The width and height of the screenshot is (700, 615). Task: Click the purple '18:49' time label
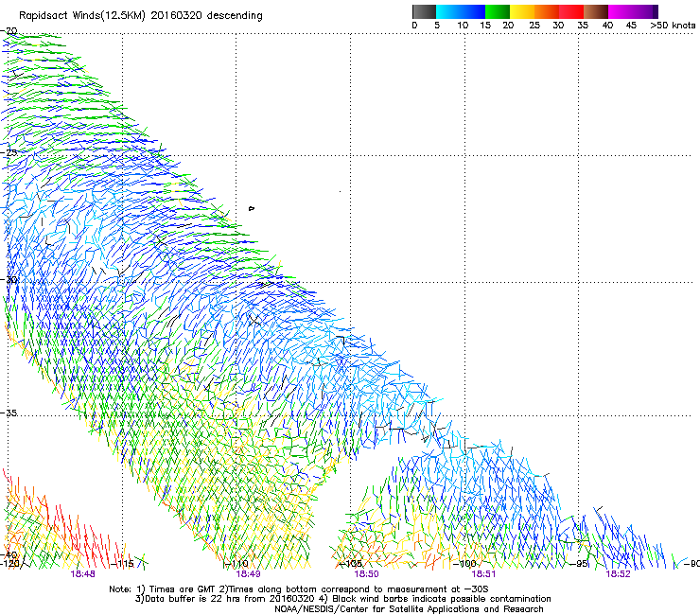(248, 574)
